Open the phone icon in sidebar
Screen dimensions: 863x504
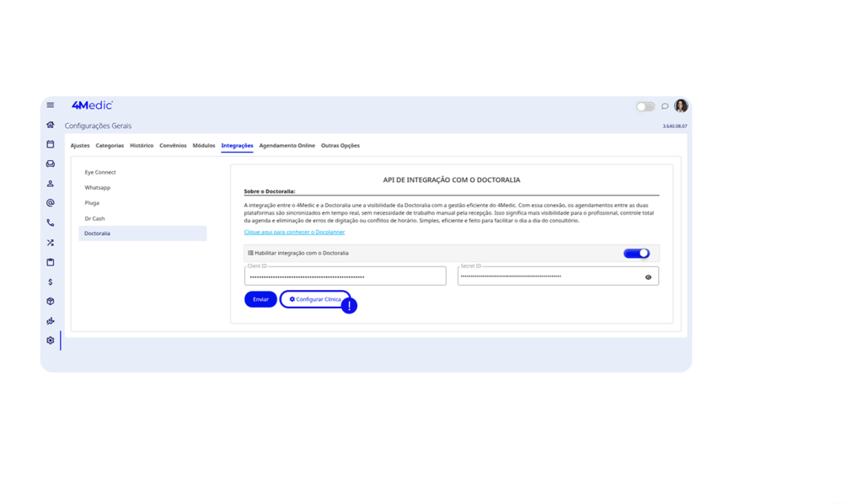[50, 223]
